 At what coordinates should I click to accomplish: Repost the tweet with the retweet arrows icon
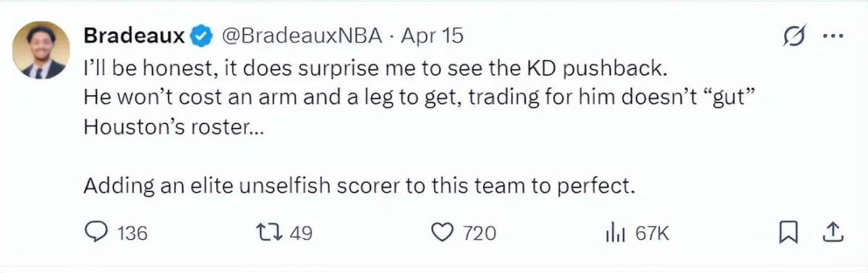point(270,233)
